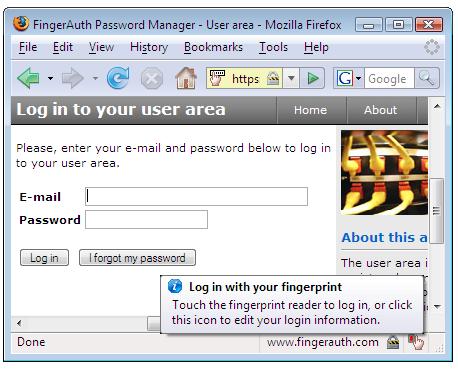
Task: Open the Back history dropdown arrow
Action: pos(50,79)
